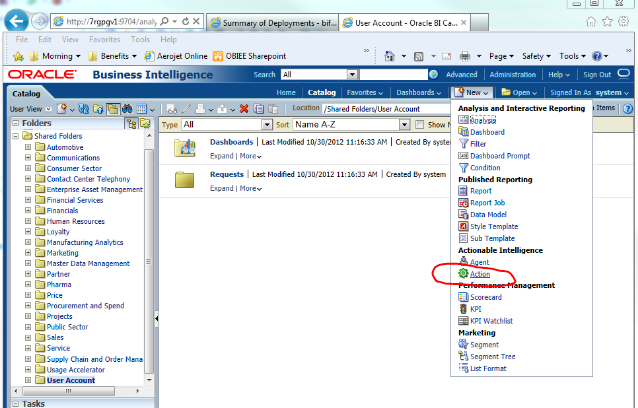
Task: Click the Data Model icon
Action: click(x=463, y=214)
